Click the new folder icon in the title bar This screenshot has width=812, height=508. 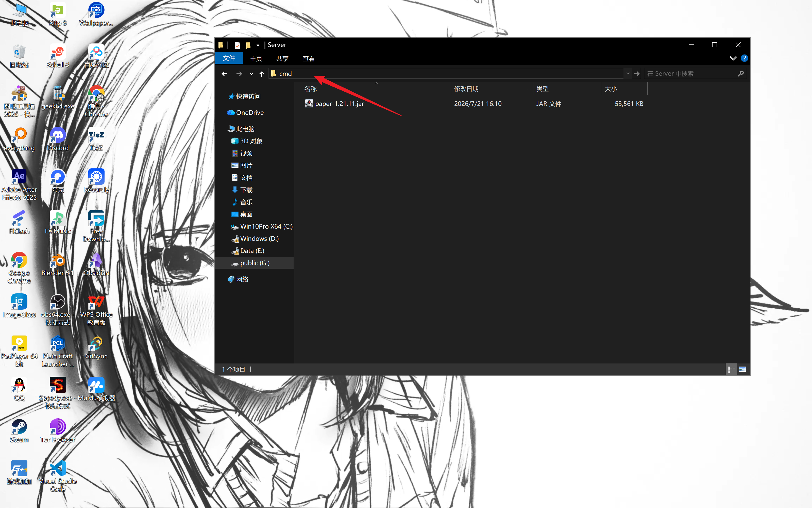pyautogui.click(x=248, y=45)
